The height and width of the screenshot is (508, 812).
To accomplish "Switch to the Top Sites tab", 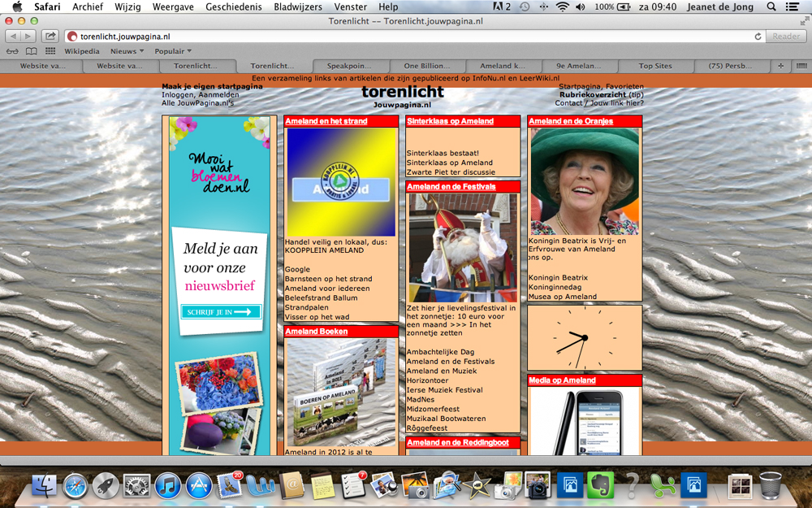I will coord(655,66).
